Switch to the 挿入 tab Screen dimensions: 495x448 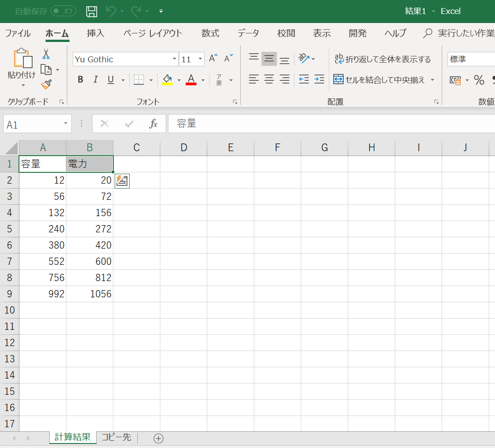point(95,33)
